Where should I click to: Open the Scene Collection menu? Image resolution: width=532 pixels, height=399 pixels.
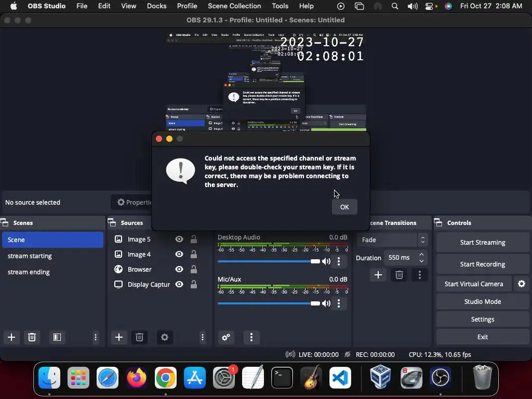tap(234, 6)
